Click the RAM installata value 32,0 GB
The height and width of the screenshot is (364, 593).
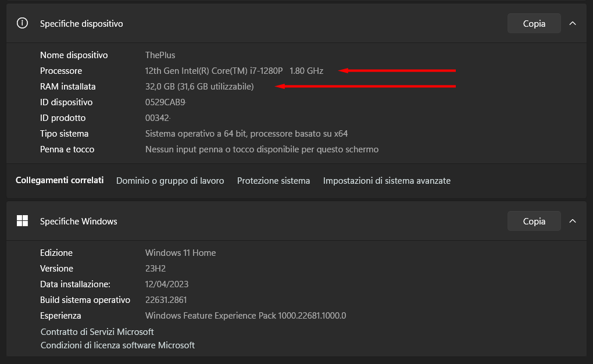160,87
